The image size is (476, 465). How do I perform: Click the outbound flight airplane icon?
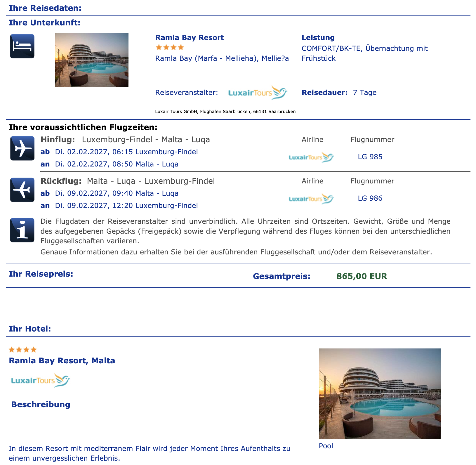point(22,148)
